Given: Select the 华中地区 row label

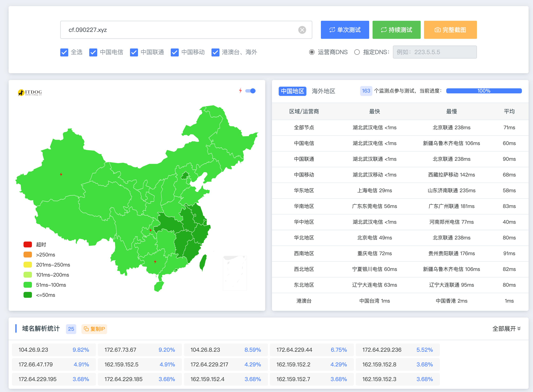Looking at the screenshot, I should [304, 222].
